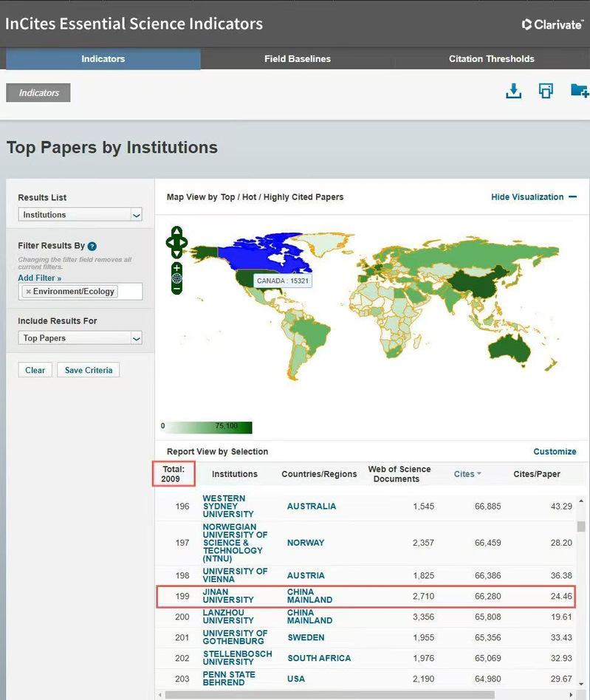The image size is (590, 700).
Task: Switch to Field Baselines tab
Action: (298, 59)
